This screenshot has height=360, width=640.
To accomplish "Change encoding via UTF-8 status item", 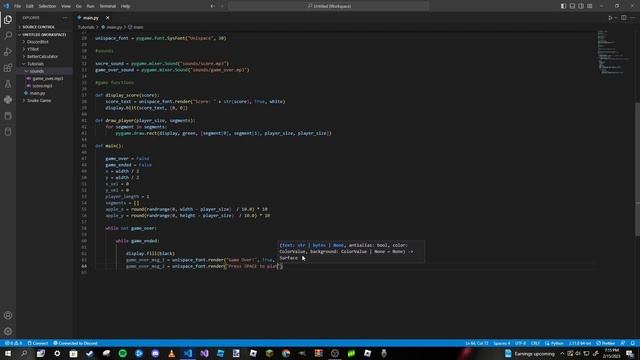I will [520, 343].
